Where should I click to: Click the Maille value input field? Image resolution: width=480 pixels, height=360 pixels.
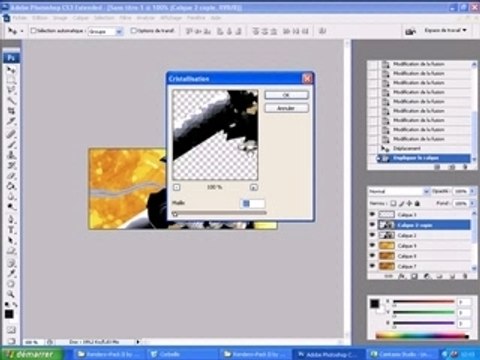[253, 203]
